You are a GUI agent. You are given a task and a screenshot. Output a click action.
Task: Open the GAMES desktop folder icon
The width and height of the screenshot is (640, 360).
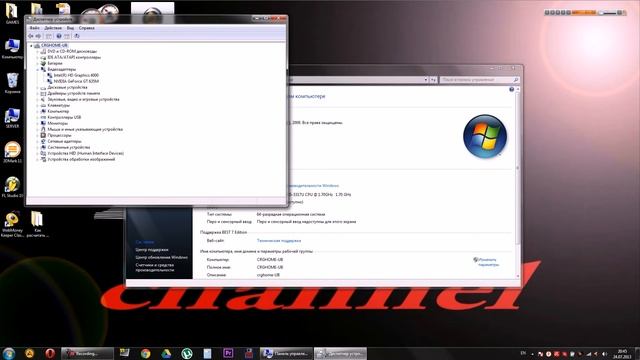(12, 13)
